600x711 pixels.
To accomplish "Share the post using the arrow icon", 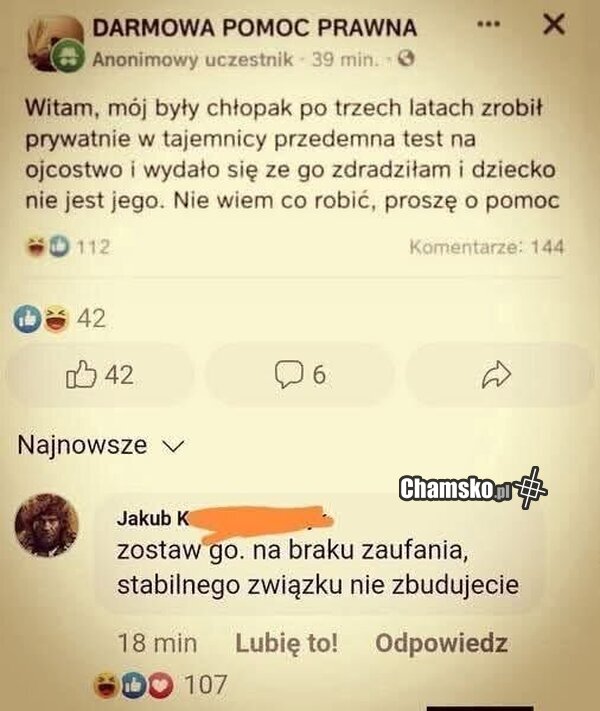I will (x=496, y=375).
